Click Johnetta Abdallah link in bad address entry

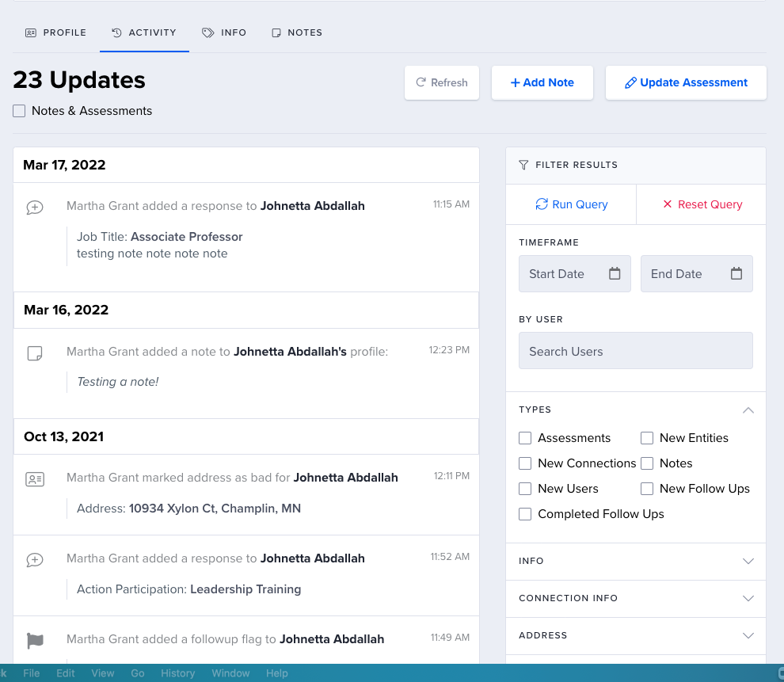click(345, 478)
